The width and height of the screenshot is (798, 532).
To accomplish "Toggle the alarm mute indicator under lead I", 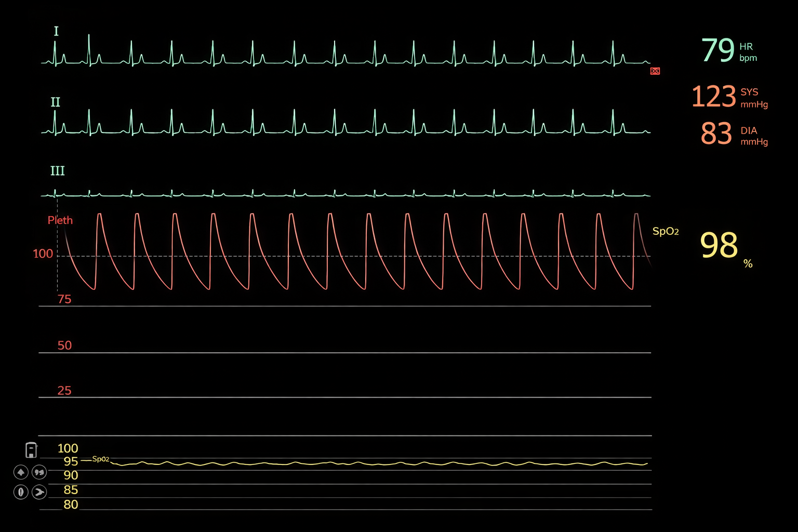I will (654, 71).
